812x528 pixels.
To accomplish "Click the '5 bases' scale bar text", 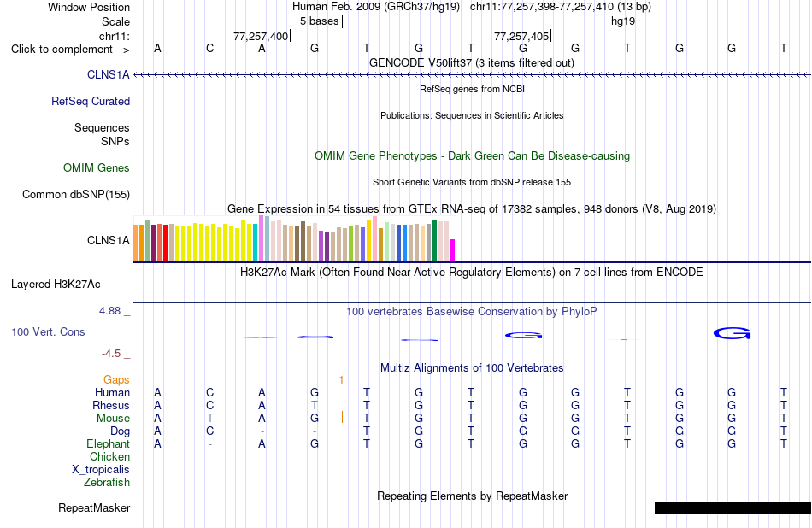I will pos(319,21).
